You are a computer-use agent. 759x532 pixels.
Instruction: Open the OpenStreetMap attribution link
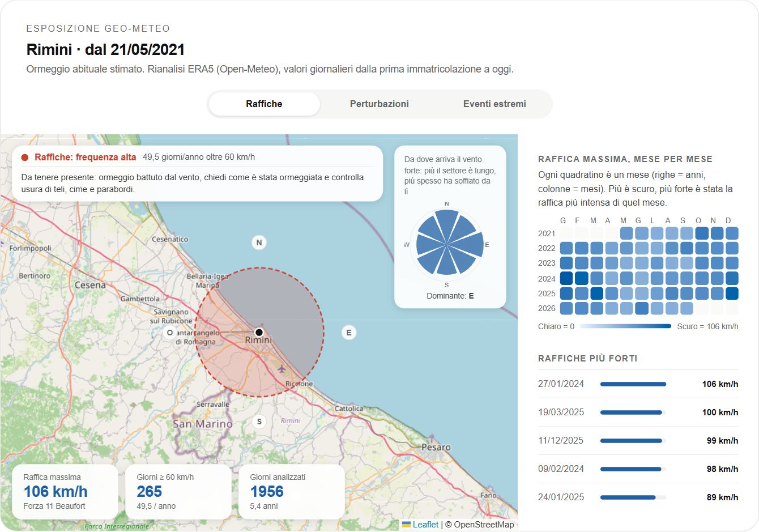[484, 525]
